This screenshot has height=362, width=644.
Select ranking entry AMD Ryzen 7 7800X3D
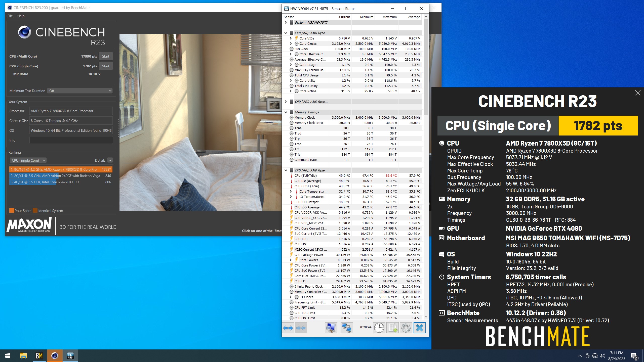click(x=61, y=169)
